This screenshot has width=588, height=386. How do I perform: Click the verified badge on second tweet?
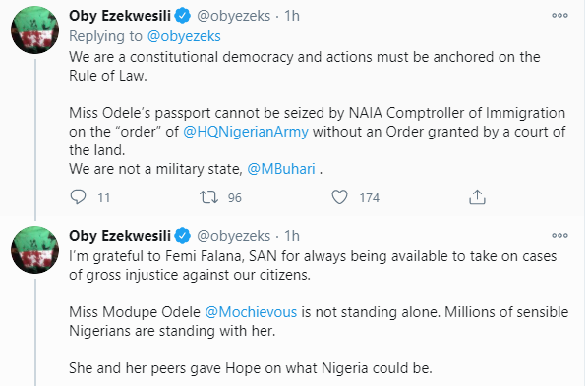pyautogui.click(x=183, y=236)
